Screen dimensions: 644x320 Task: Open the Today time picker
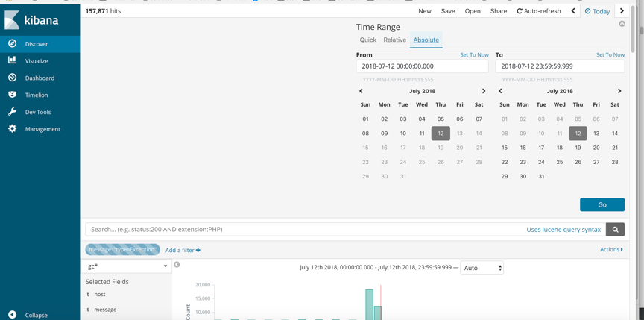click(597, 11)
